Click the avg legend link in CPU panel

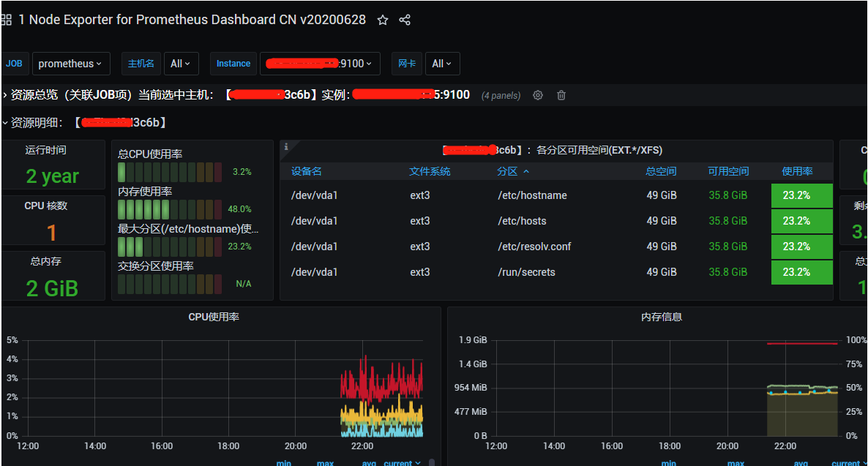(369, 462)
